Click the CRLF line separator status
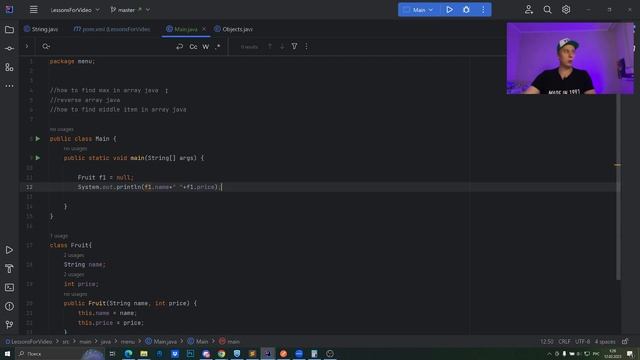The image size is (640, 360). [x=564, y=341]
